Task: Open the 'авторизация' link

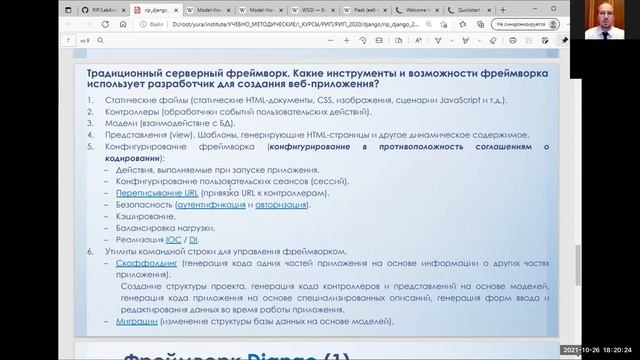Action: point(281,204)
